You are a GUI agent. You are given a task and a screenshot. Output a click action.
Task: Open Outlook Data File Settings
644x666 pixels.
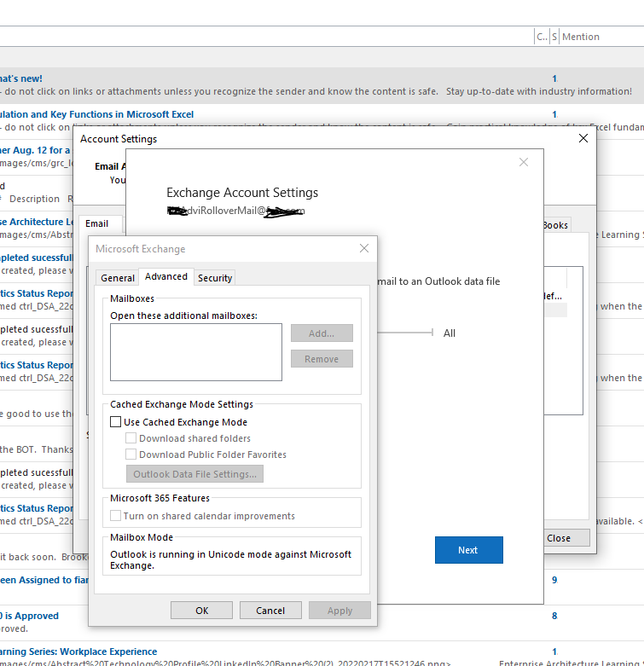(x=194, y=474)
